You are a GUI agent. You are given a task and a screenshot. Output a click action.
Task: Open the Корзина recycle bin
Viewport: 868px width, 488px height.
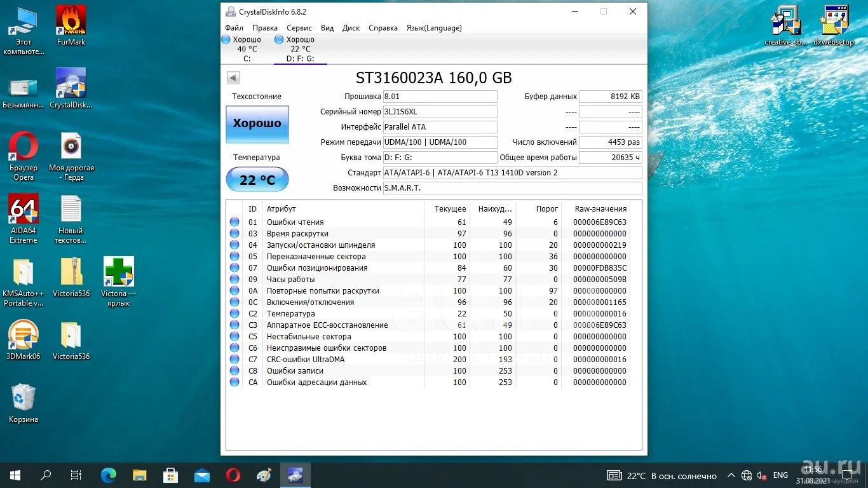click(x=24, y=403)
